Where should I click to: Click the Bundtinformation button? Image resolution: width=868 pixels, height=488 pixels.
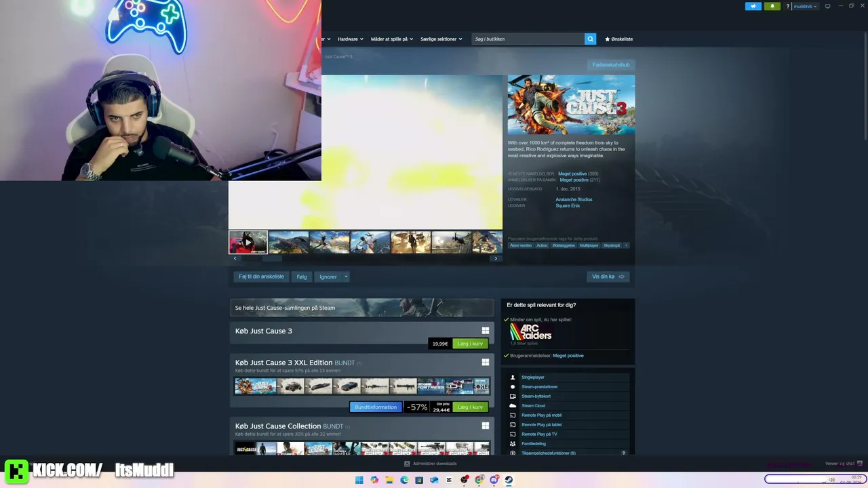point(376,407)
